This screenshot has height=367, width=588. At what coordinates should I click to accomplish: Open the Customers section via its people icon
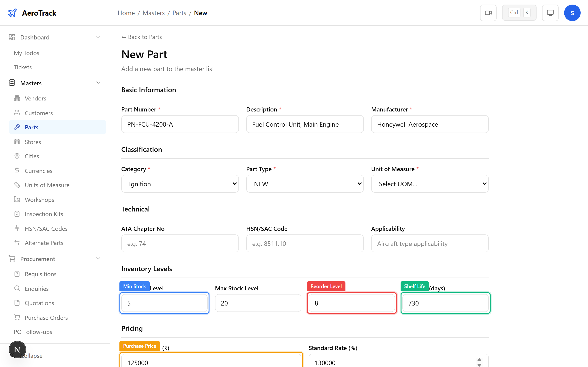pos(17,113)
